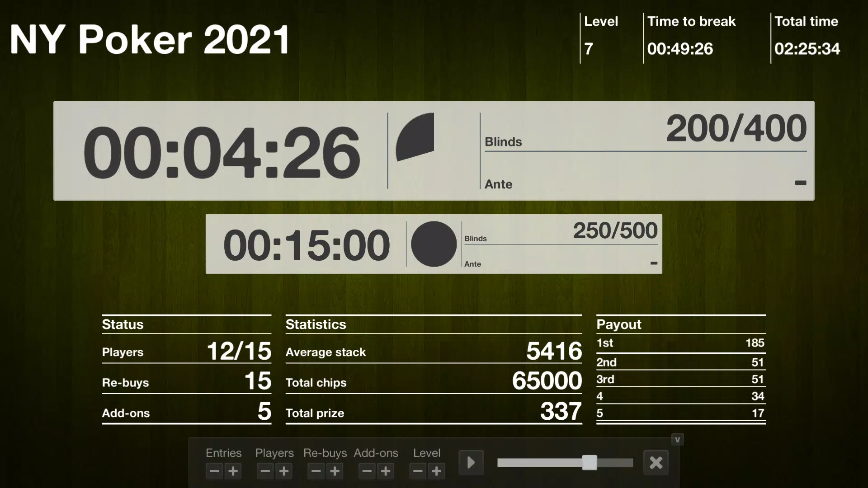
Task: Click the minus button under Players
Action: [x=264, y=471]
